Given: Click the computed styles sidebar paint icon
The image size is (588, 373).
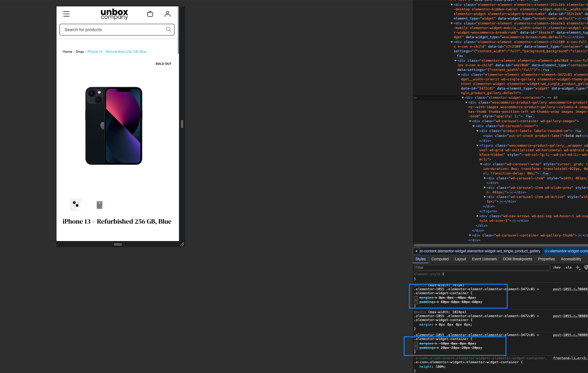Looking at the screenshot, I should (586, 267).
